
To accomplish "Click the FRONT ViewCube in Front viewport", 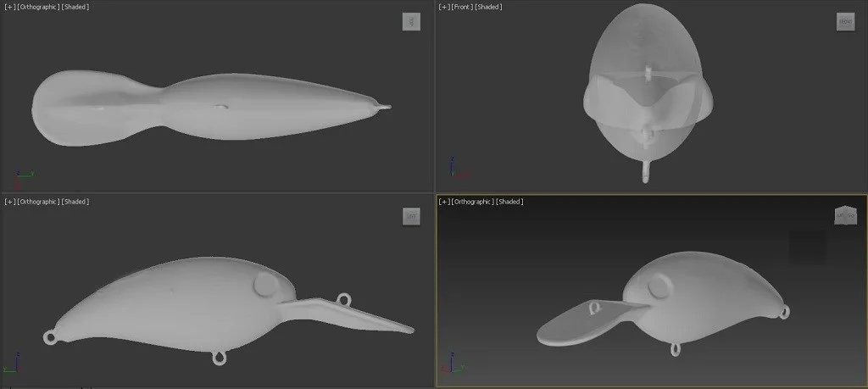I will (x=845, y=21).
